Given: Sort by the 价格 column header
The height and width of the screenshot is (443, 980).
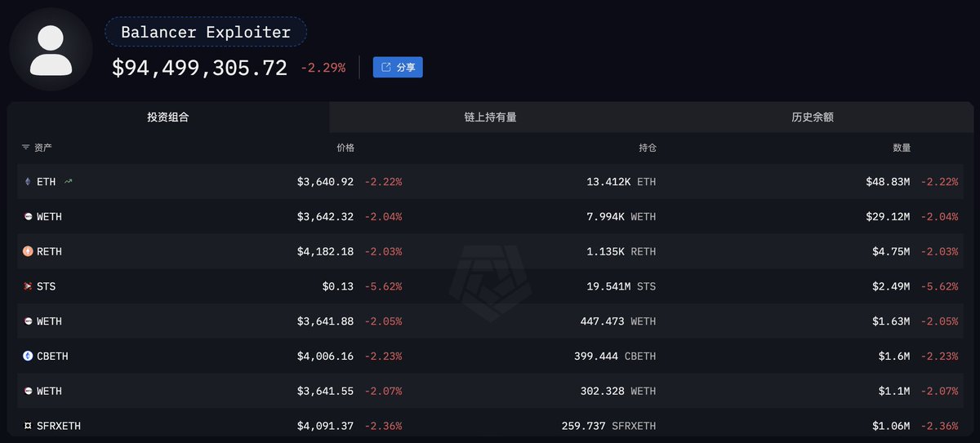Looking at the screenshot, I should coord(345,148).
